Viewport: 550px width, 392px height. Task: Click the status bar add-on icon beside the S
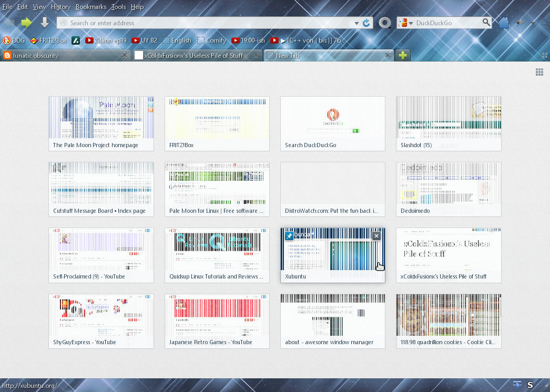click(x=517, y=384)
